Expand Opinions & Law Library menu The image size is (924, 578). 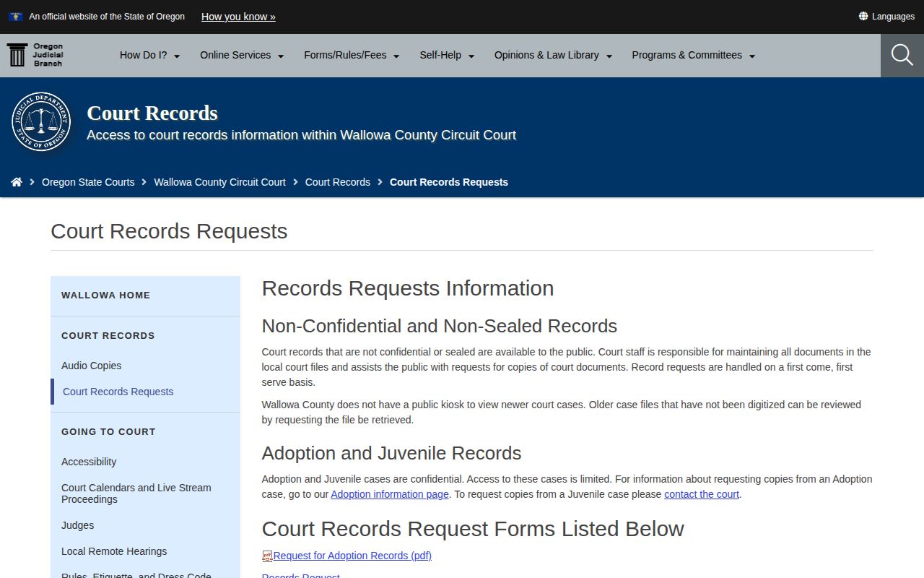[x=553, y=55]
